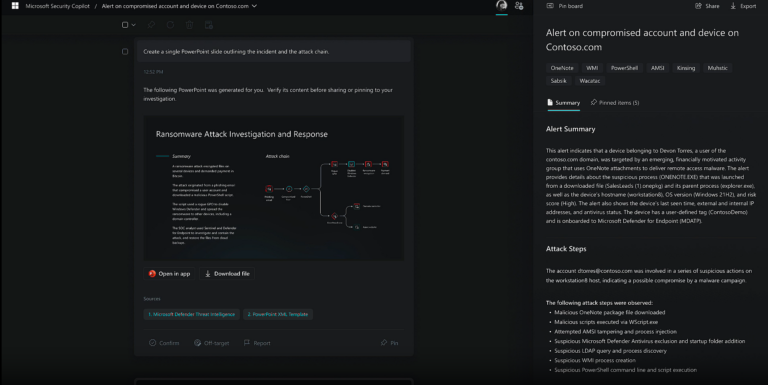Toggle the select-all checkbox in toolbar
The width and height of the screenshot is (768, 385).
coord(125,25)
